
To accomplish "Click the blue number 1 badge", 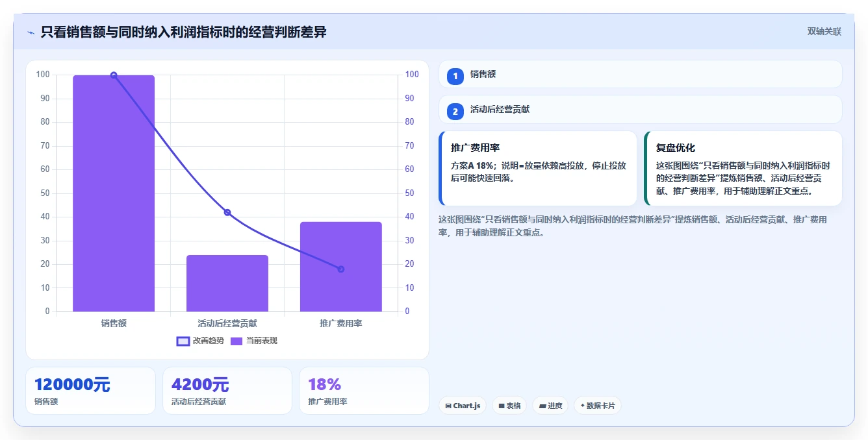I will point(455,76).
